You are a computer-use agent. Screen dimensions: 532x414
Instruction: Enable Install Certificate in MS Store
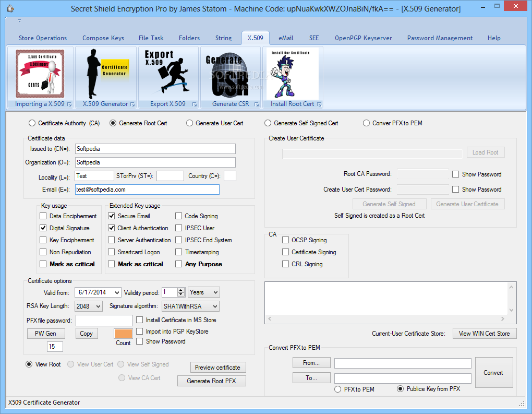tap(139, 320)
